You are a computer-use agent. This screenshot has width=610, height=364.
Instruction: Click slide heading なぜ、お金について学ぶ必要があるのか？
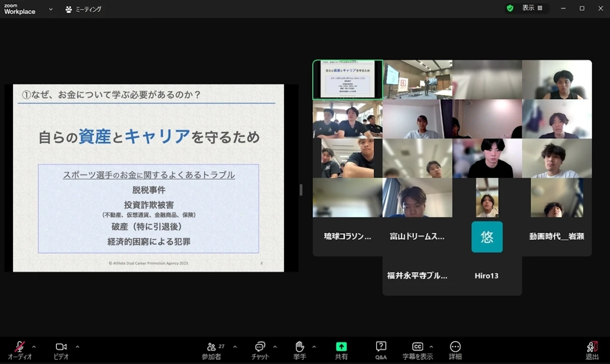(x=111, y=95)
